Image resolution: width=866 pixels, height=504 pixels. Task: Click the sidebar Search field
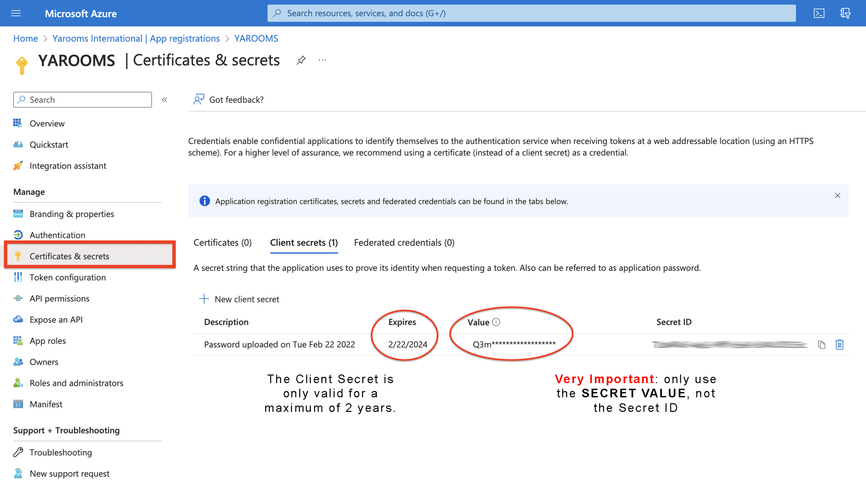(x=82, y=100)
